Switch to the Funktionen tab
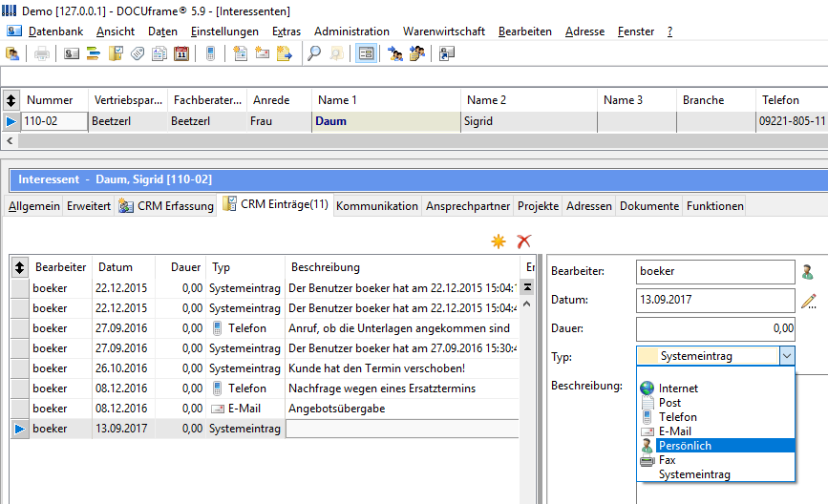Image resolution: width=828 pixels, height=504 pixels. [715, 206]
